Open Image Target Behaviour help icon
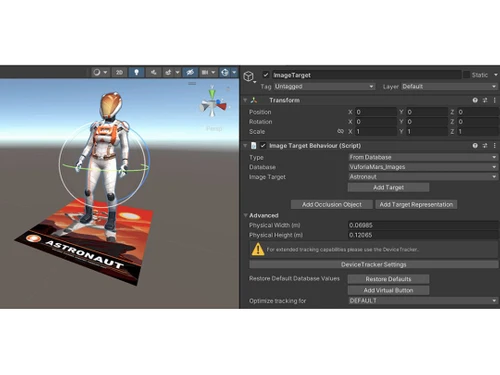The width and height of the screenshot is (500, 375). 475,146
